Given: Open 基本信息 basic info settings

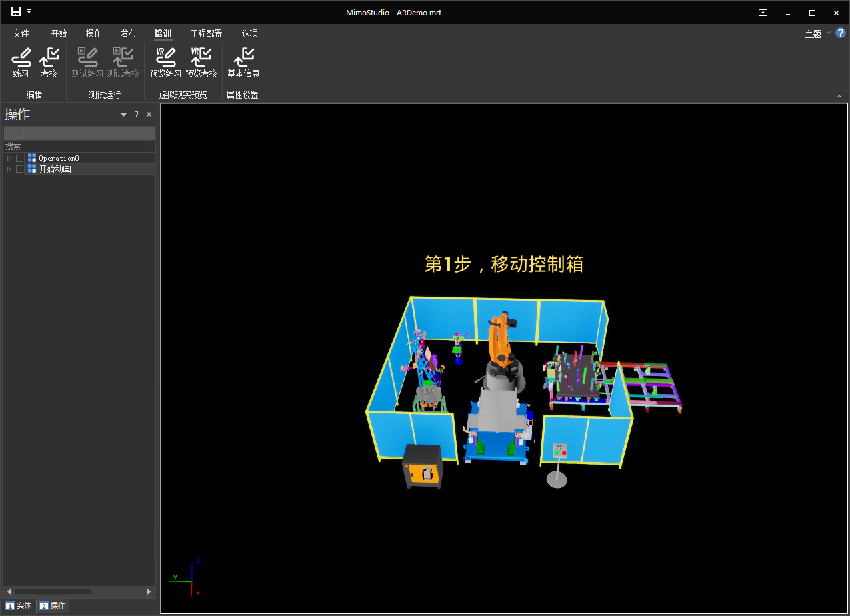Looking at the screenshot, I should pos(243,63).
